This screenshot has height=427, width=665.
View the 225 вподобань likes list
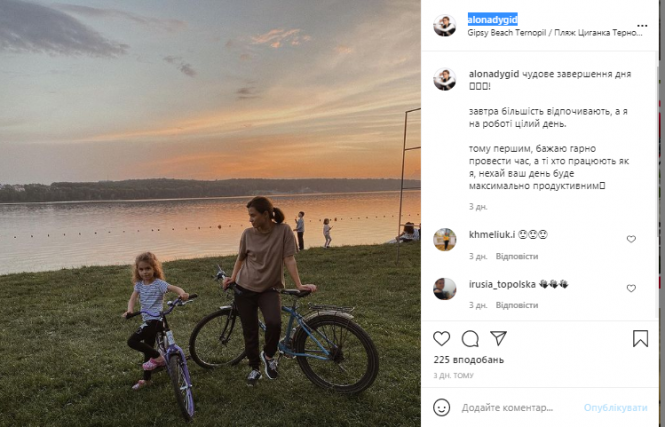point(468,360)
